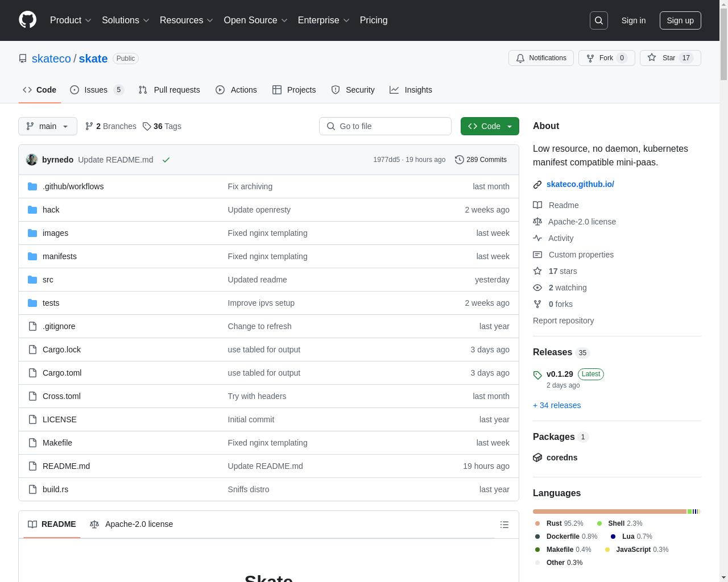Open the Pricing page
728x582 pixels.
[x=374, y=20]
